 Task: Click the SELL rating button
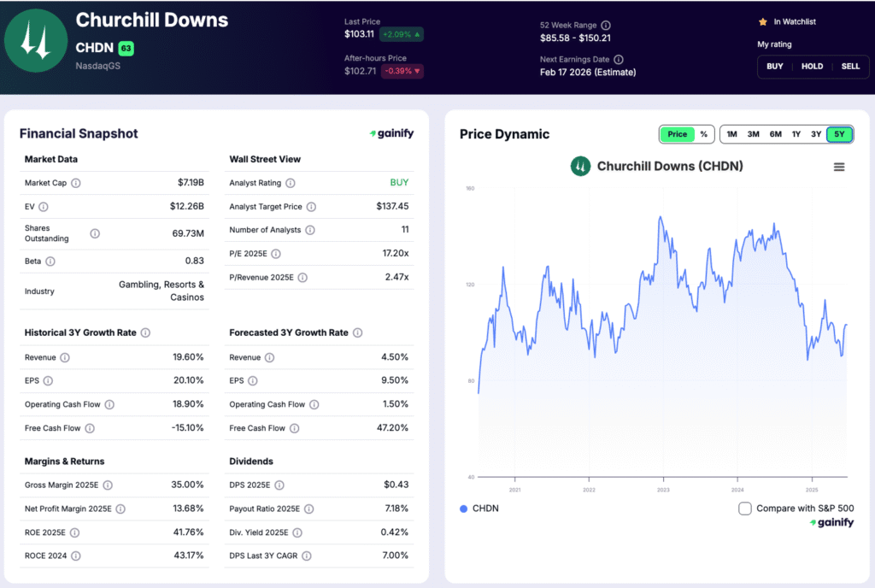850,66
